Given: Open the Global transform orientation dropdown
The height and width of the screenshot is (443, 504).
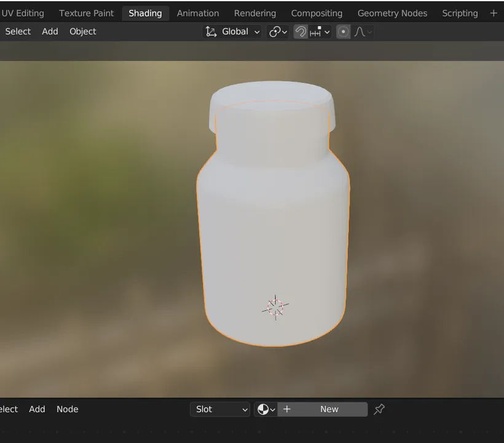Looking at the screenshot, I should point(232,32).
